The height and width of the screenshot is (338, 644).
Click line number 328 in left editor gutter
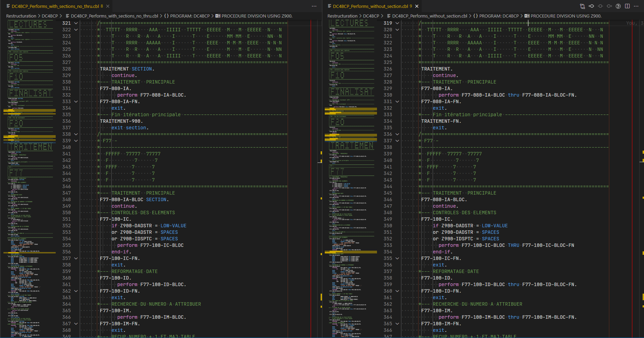(x=67, y=69)
